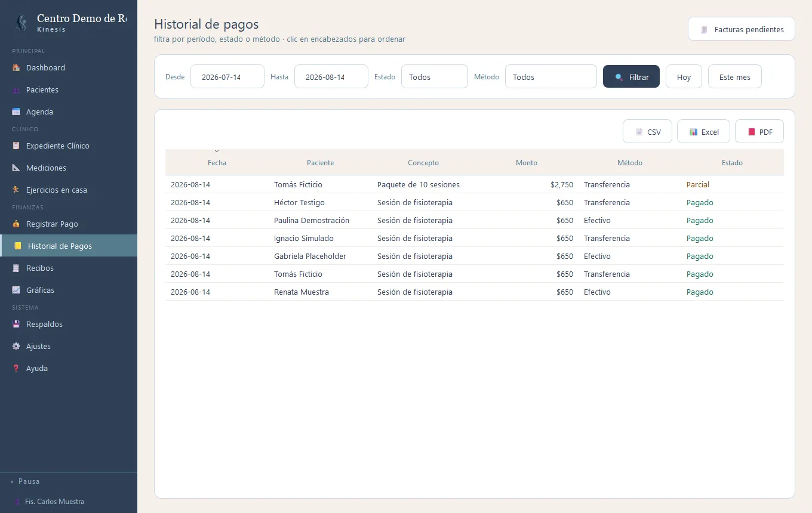The width and height of the screenshot is (812, 513).
Task: Open Ejercicios en casa
Action: 69,190
